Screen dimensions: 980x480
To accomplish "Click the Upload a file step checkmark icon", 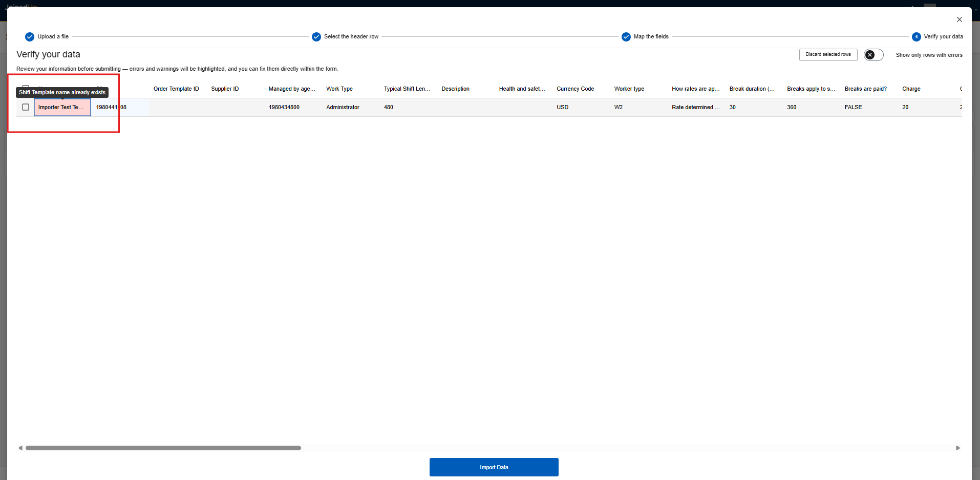I will 30,37.
